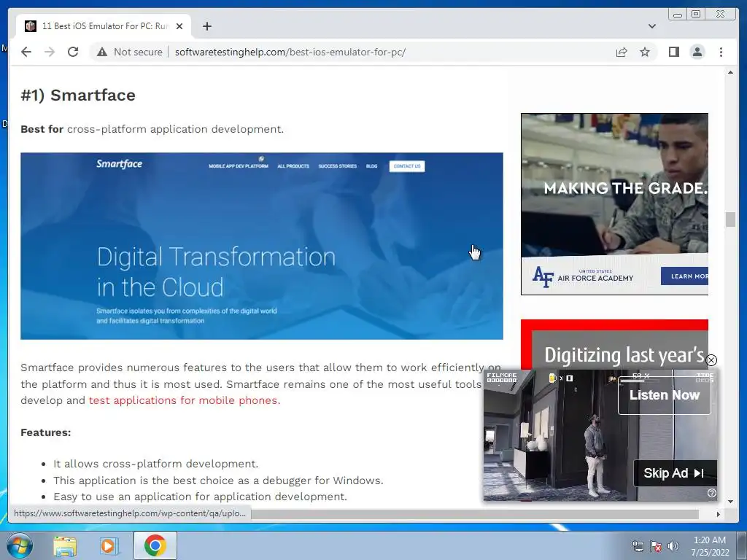
Task: Click the 'Easy to use an application' bullet
Action: tap(200, 497)
